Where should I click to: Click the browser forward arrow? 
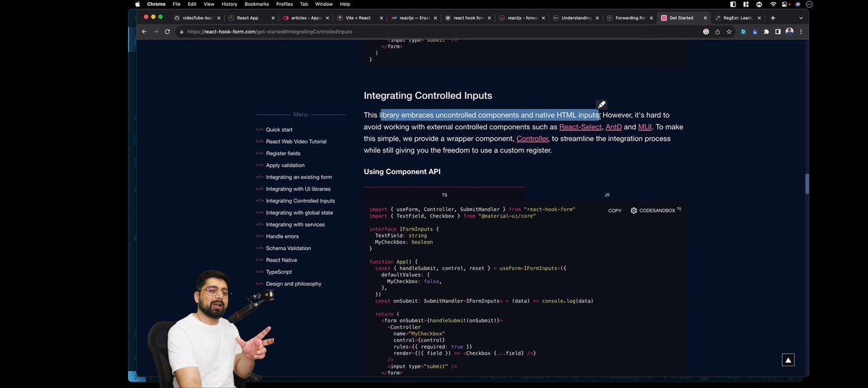[156, 32]
